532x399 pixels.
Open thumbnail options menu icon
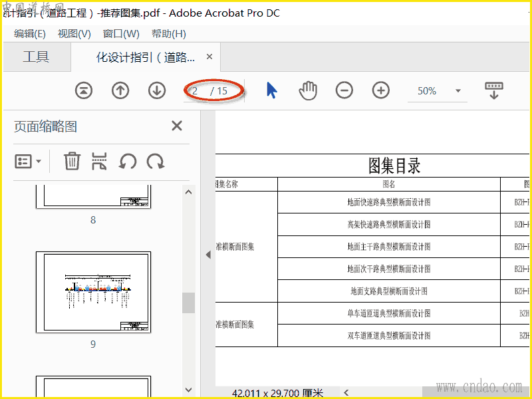coord(28,161)
